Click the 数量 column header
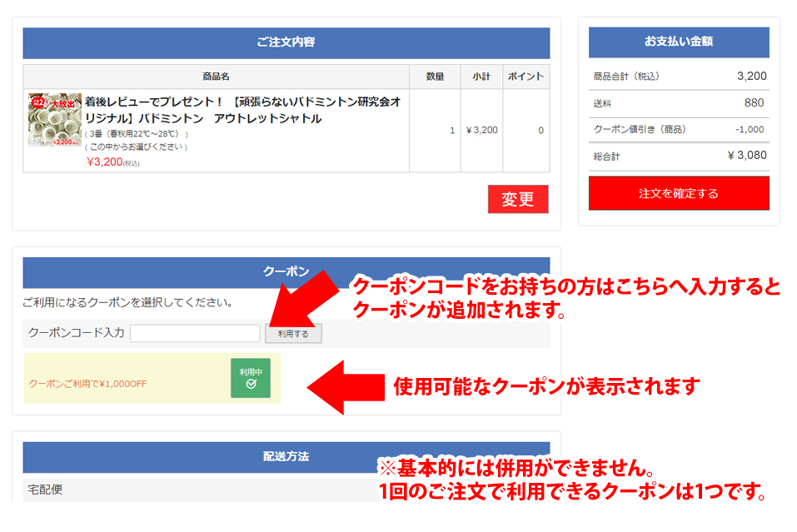This screenshot has width=797, height=532. 435,77
